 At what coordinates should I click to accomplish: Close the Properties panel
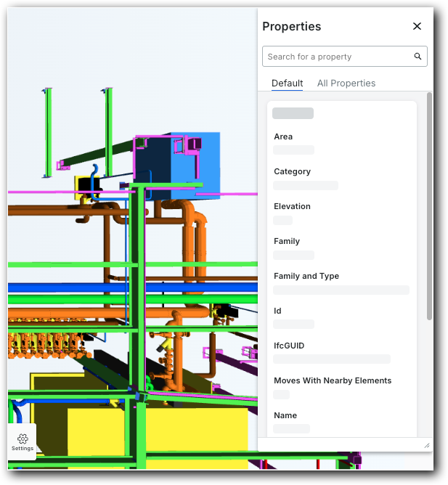pos(417,26)
